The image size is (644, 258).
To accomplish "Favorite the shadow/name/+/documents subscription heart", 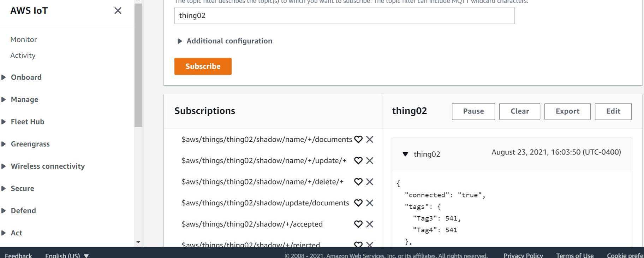I will click(x=358, y=139).
